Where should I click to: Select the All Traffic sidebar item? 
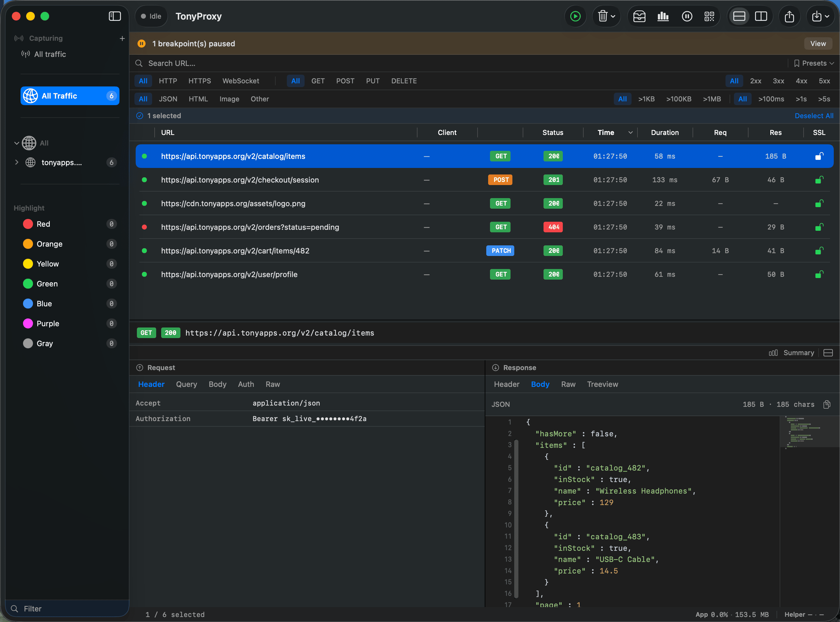[70, 96]
